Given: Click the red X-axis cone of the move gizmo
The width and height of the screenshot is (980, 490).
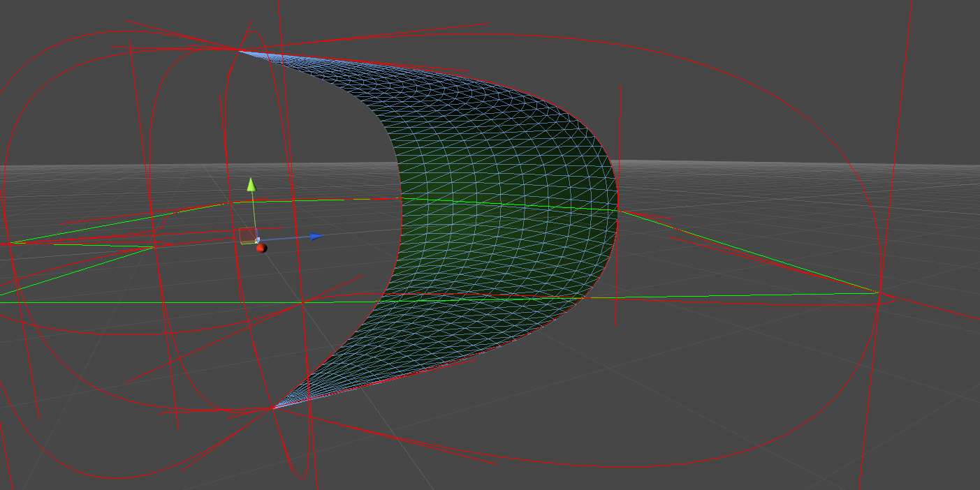Looking at the screenshot, I should (262, 248).
